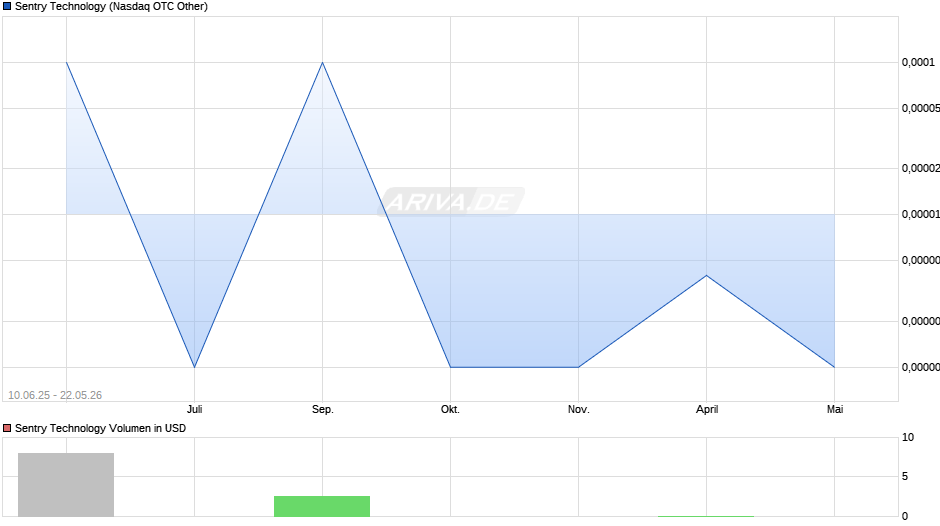Viewport: 940px width, 526px height.
Task: Select the chart title Sentry Technology (Nasdaq OTC Other)
Action: pyautogui.click(x=111, y=7)
